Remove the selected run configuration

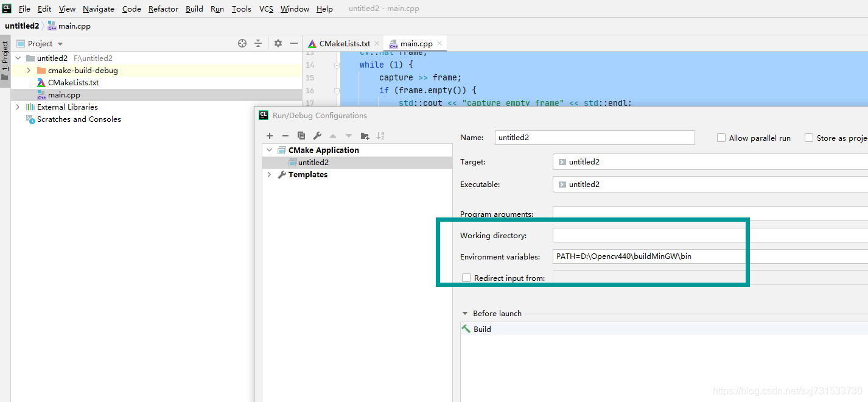pos(285,136)
